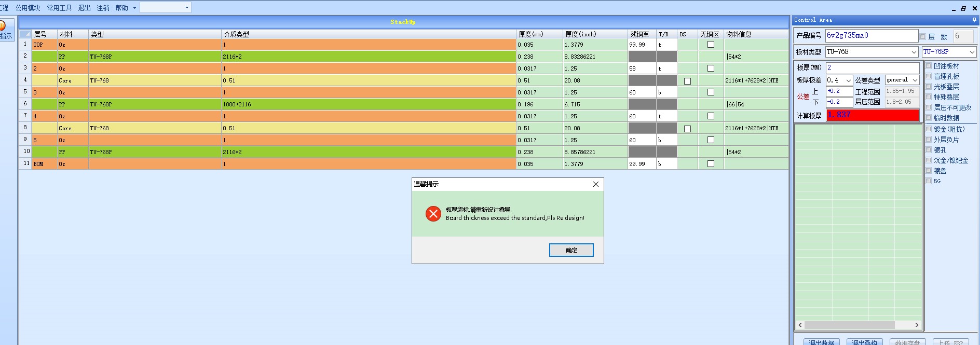The height and width of the screenshot is (345, 980).
Task: Click the 调出叠构 button
Action: (x=864, y=342)
